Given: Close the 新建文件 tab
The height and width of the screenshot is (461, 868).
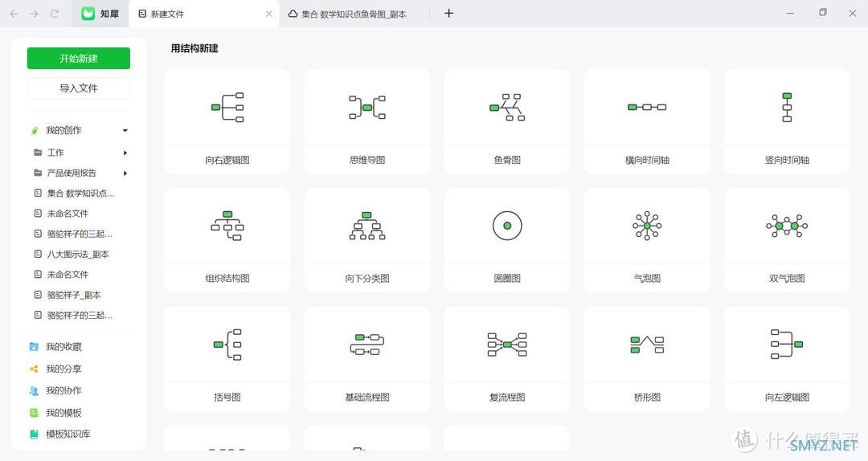Looking at the screenshot, I should pos(269,14).
